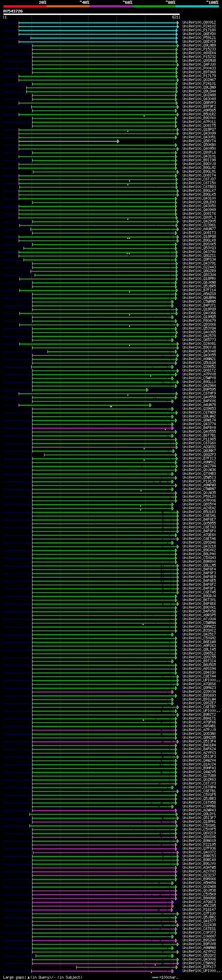Image resolution: width=222 pixels, height=980 pixels.
Task: Select the label UniRef100_A9XEK4
Action: point(199,53)
